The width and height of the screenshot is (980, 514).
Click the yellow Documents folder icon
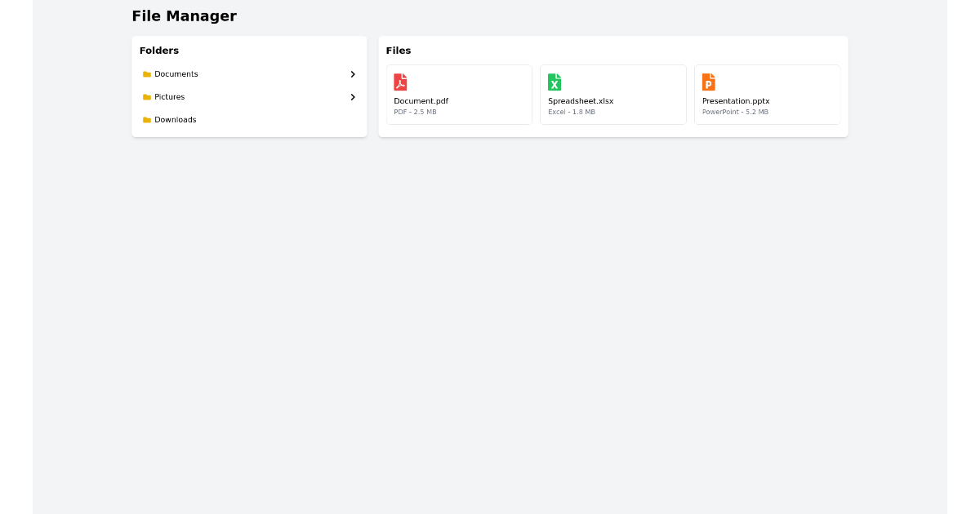point(147,74)
